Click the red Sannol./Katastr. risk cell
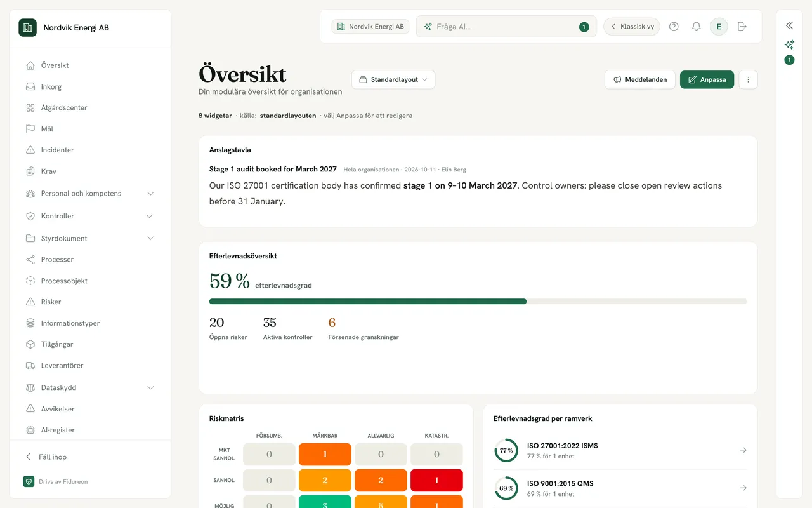The width and height of the screenshot is (812, 508). [x=436, y=480]
